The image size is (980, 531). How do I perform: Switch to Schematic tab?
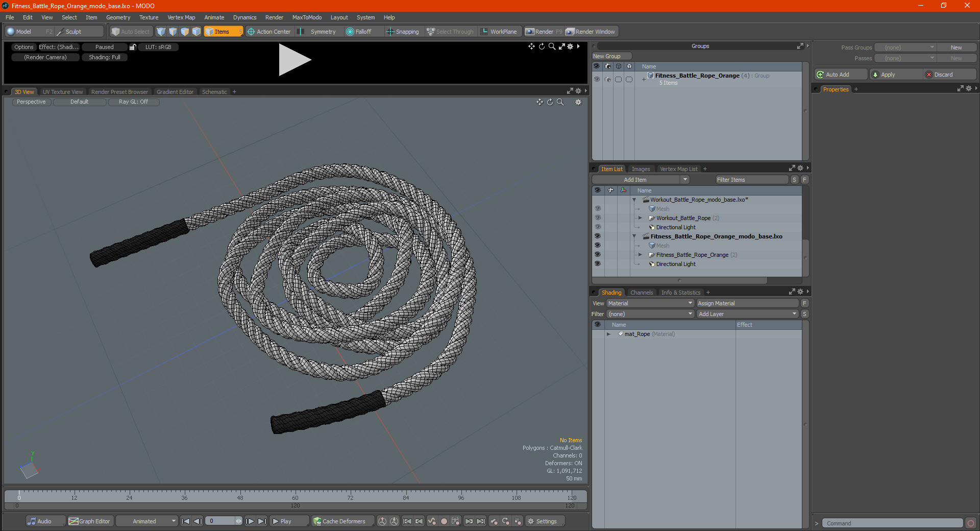pos(214,92)
